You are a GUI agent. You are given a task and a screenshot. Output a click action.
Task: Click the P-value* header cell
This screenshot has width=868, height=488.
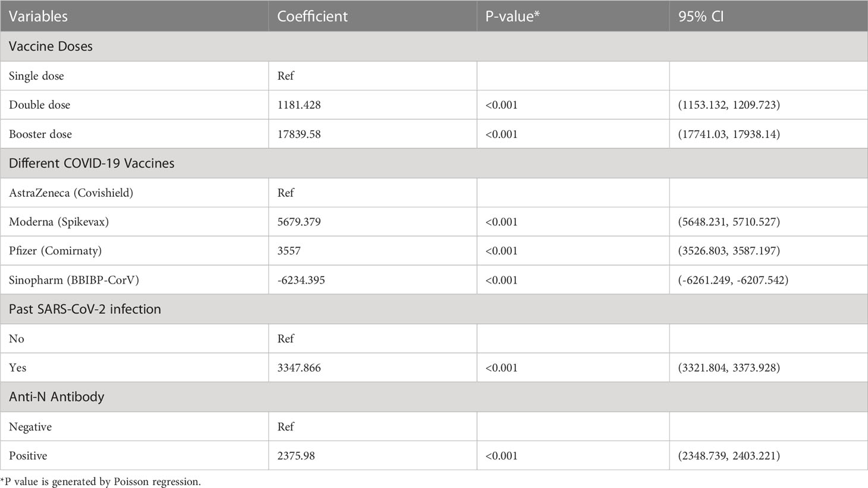pos(512,16)
